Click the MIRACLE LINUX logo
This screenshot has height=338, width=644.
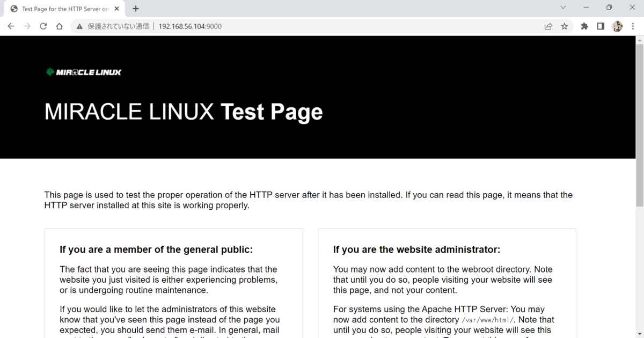(x=84, y=72)
